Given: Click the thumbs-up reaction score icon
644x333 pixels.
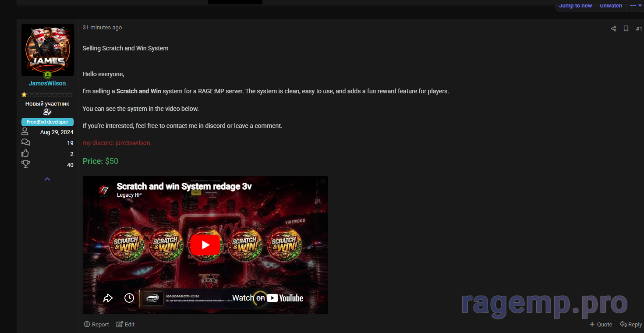Looking at the screenshot, I should [25, 153].
